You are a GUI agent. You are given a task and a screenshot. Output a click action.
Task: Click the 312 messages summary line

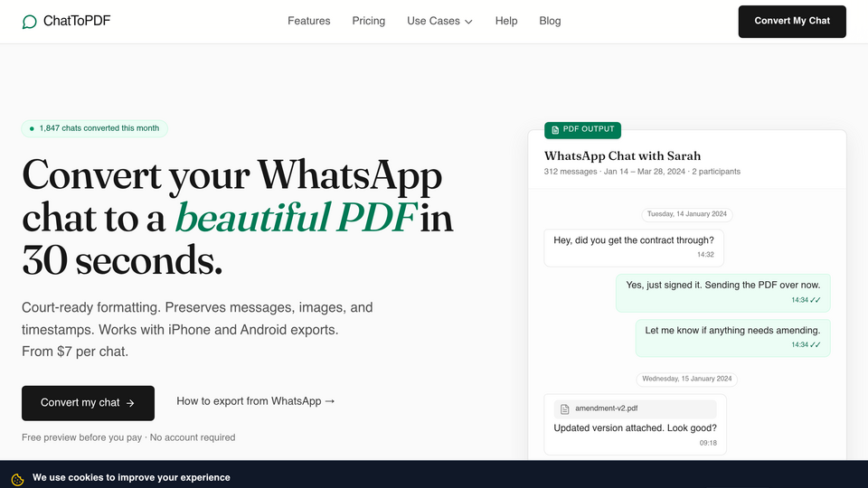(x=642, y=172)
